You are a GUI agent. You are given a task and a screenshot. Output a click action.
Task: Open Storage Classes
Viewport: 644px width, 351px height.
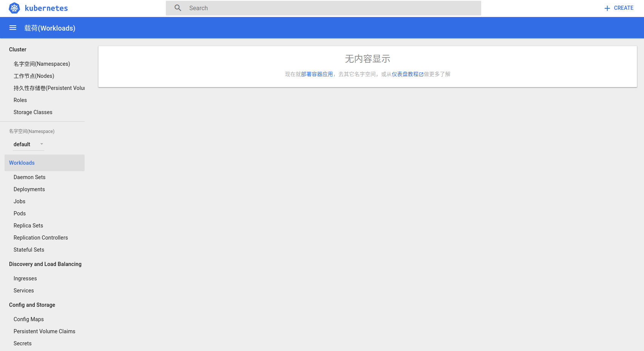point(33,112)
